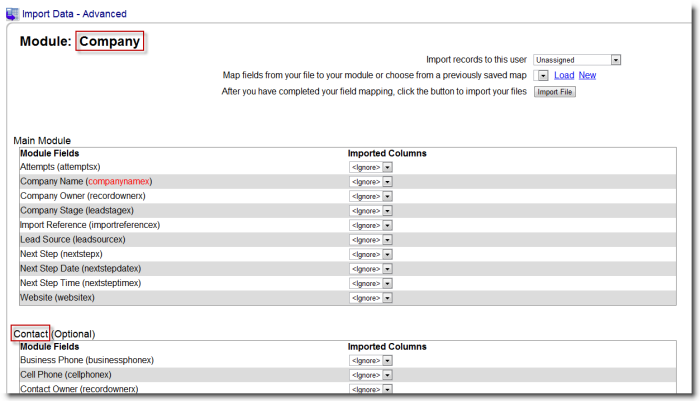Click the New map link

[x=587, y=75]
